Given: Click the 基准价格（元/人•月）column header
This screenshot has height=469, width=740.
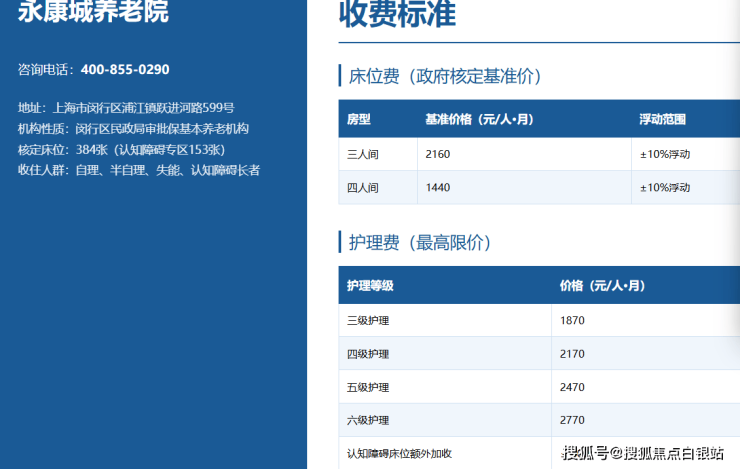Looking at the screenshot, I should [479, 119].
